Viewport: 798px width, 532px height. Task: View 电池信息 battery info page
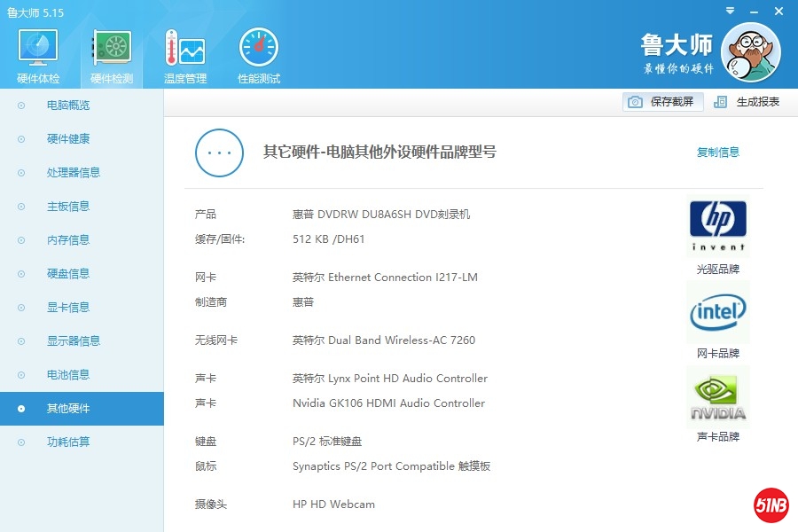68,375
